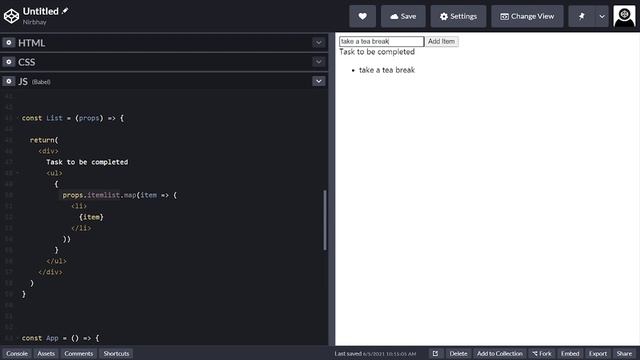
Task: Expand JS editor dropdown chevron
Action: (x=319, y=81)
